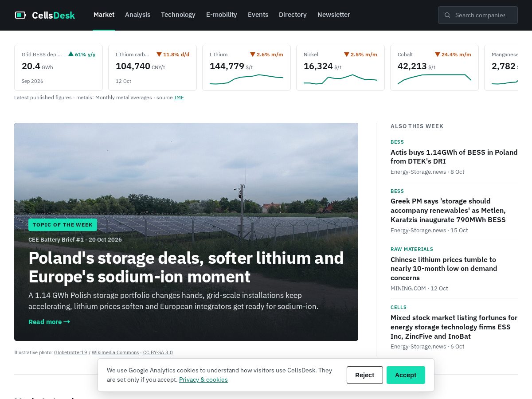Open the CC BY-SA 3.0 license link
Viewport: 532px width, 399px height.
(x=158, y=353)
